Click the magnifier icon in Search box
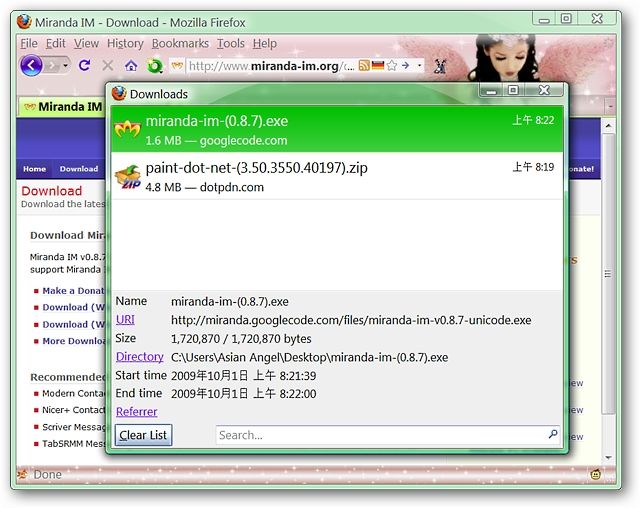The image size is (640, 508). [x=553, y=434]
